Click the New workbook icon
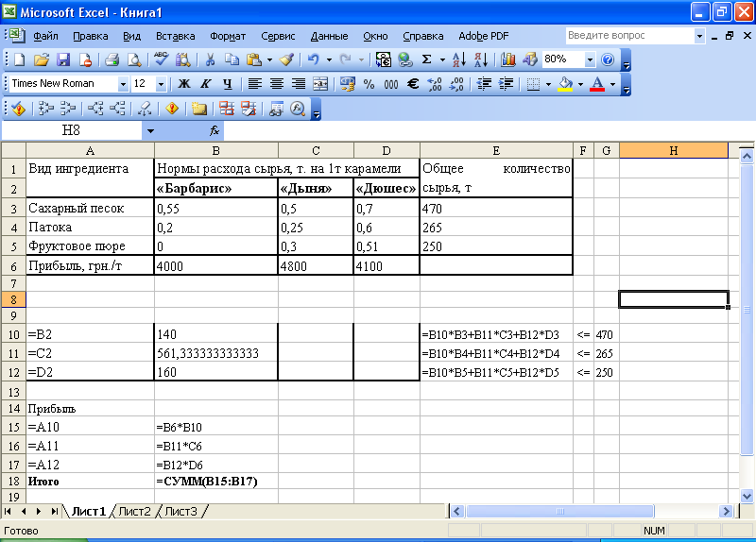Image resolution: width=756 pixels, height=542 pixels. click(x=19, y=59)
